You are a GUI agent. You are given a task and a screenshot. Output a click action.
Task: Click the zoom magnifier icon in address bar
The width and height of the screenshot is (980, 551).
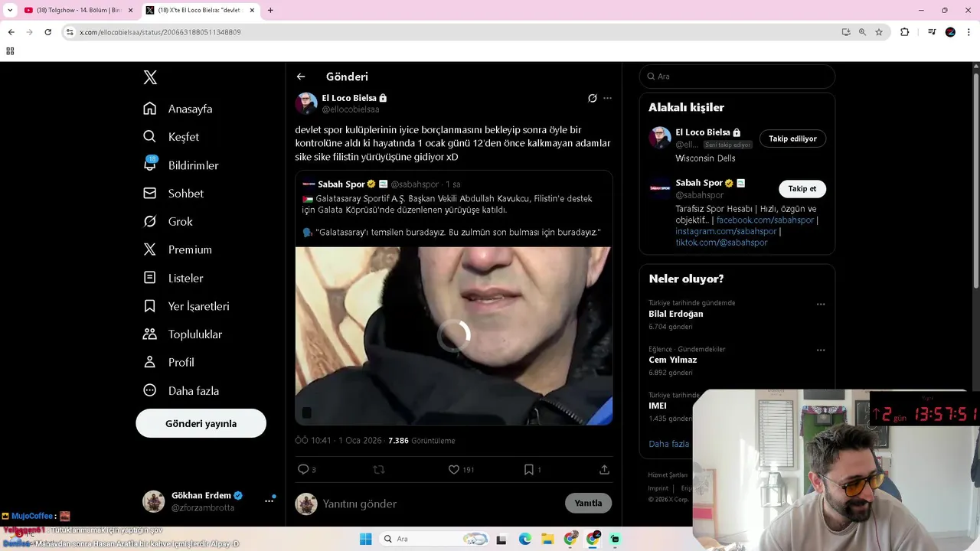coord(862,32)
